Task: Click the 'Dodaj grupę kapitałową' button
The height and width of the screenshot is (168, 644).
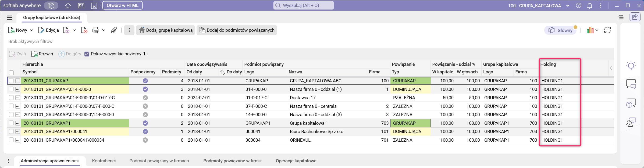Action: pyautogui.click(x=166, y=30)
